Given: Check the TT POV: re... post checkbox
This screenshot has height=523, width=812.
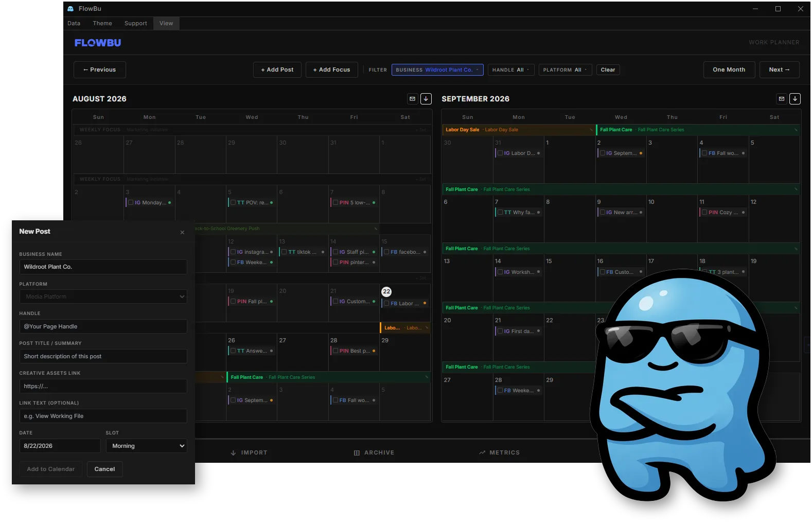Looking at the screenshot, I should point(233,203).
